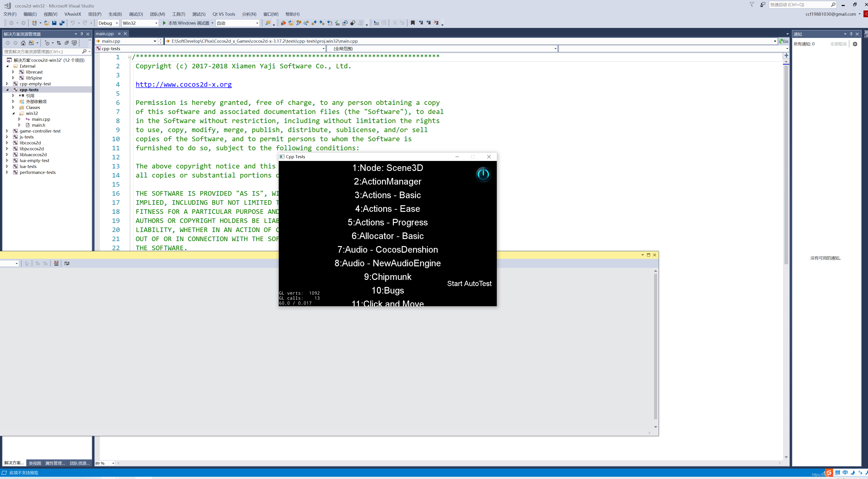Clear all output in output panel
The width and height of the screenshot is (868, 479).
[x=56, y=263]
